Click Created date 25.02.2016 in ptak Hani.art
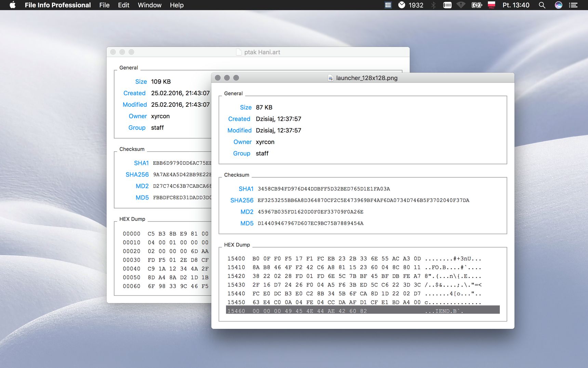 coord(181,93)
